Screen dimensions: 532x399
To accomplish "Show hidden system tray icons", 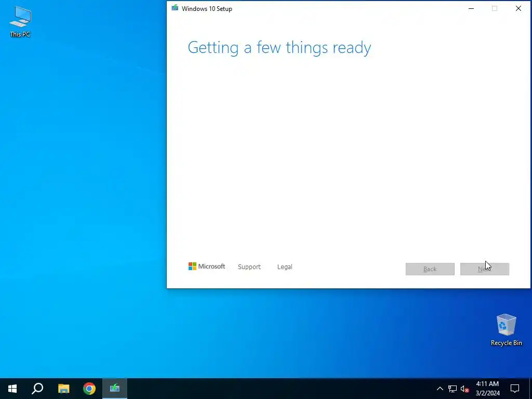I will (440, 389).
